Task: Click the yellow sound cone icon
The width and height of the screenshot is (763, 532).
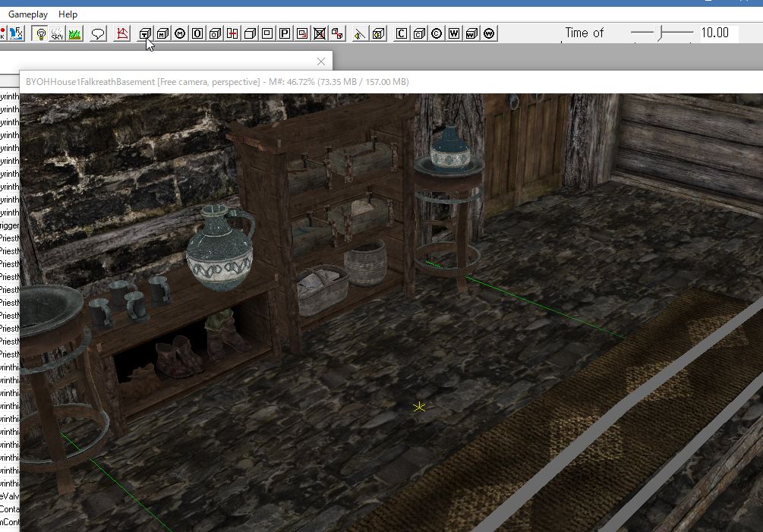Action: 360,33
